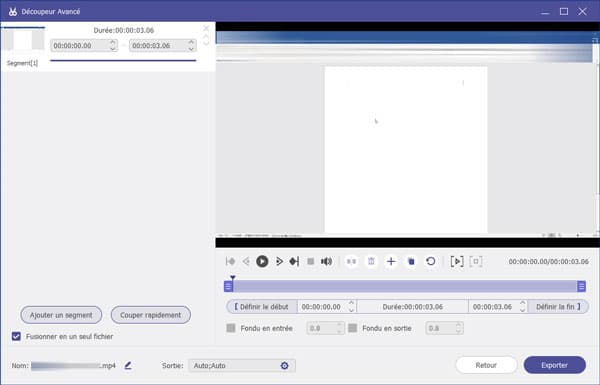600x385 pixels.
Task: Click the Segment[1] label
Action: 22,63
